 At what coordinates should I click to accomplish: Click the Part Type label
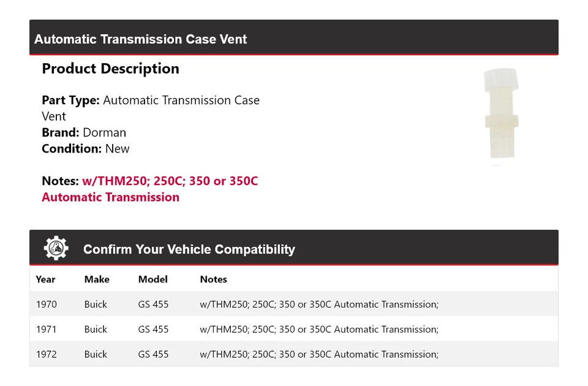[70, 100]
